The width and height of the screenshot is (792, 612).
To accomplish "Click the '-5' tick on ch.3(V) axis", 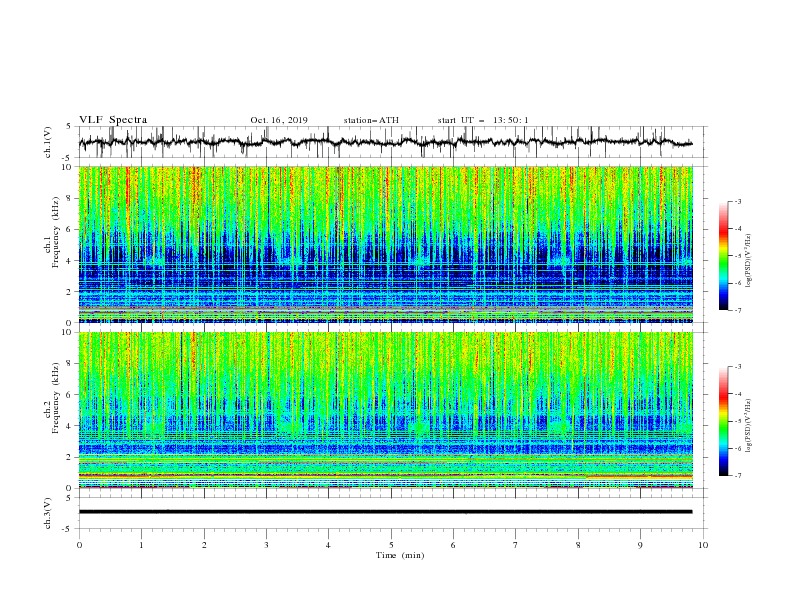I will point(68,529).
